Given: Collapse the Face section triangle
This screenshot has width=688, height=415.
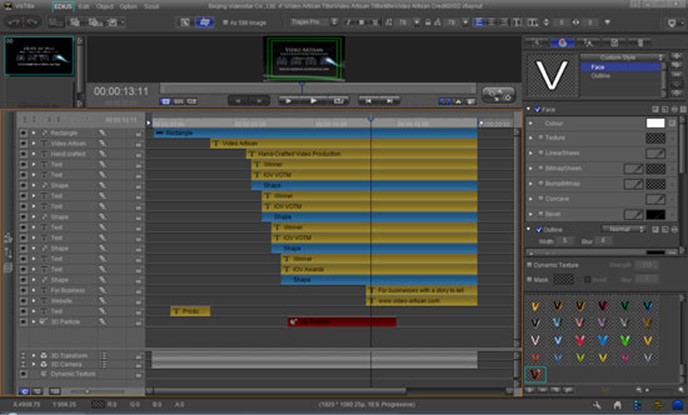Looking at the screenshot, I should pos(529,109).
